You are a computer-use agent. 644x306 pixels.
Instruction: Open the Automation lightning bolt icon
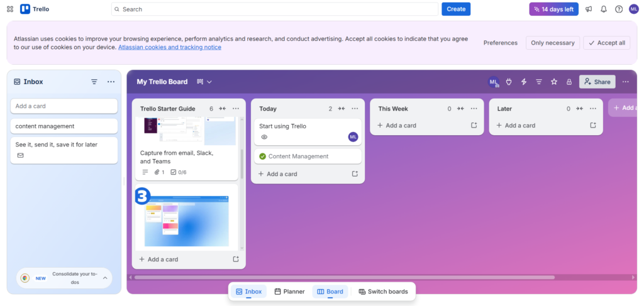(x=524, y=82)
